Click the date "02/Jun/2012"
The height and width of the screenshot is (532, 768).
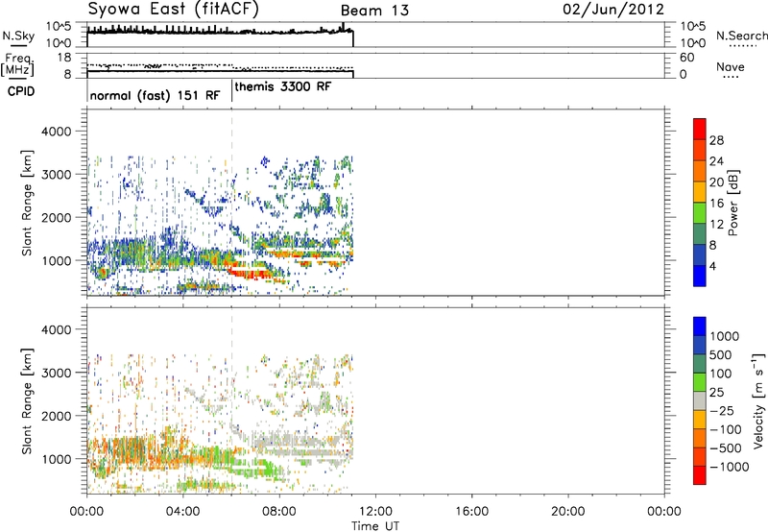pos(613,10)
